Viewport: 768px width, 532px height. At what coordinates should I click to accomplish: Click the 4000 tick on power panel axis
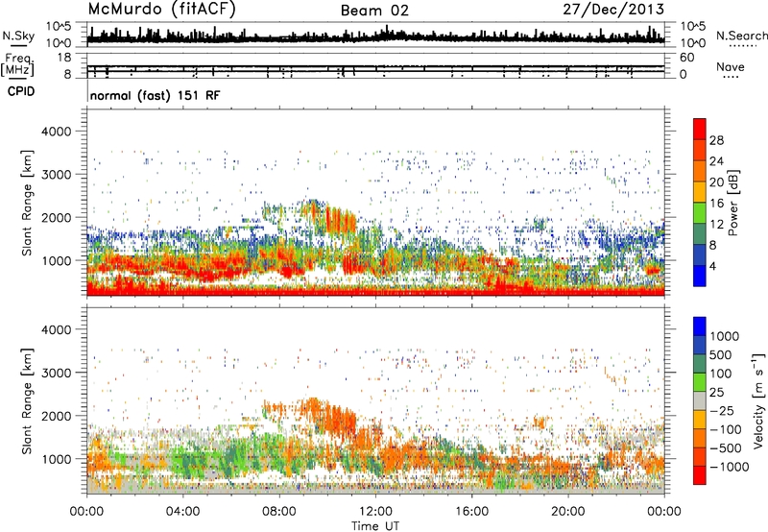[56, 132]
